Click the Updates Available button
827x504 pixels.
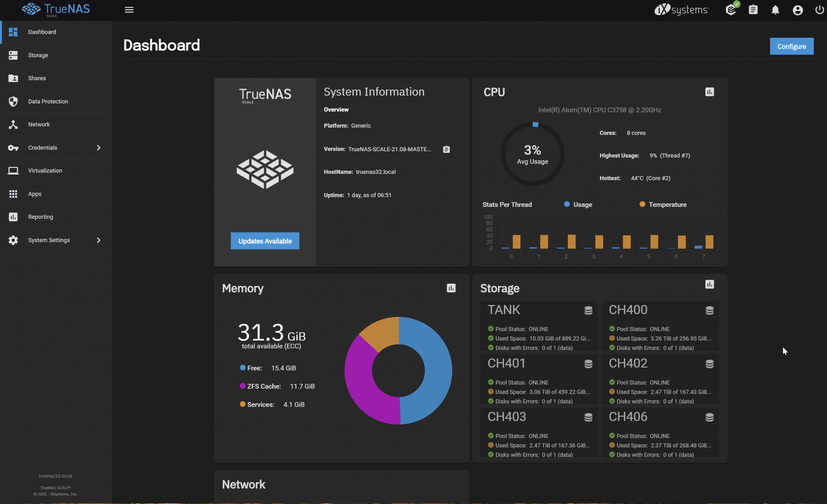(x=265, y=241)
